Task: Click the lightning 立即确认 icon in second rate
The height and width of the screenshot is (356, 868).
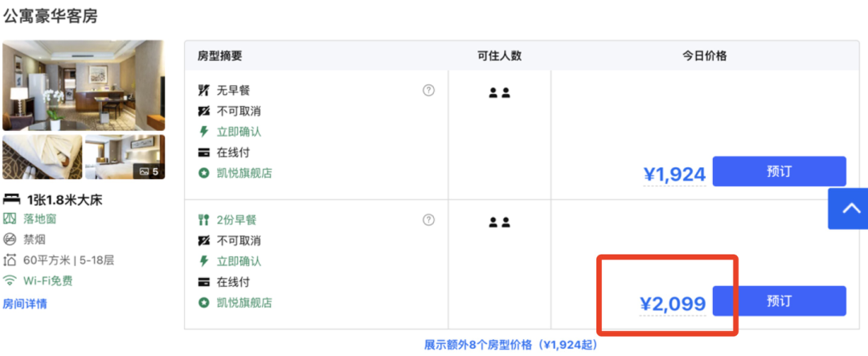Action: coord(203,261)
